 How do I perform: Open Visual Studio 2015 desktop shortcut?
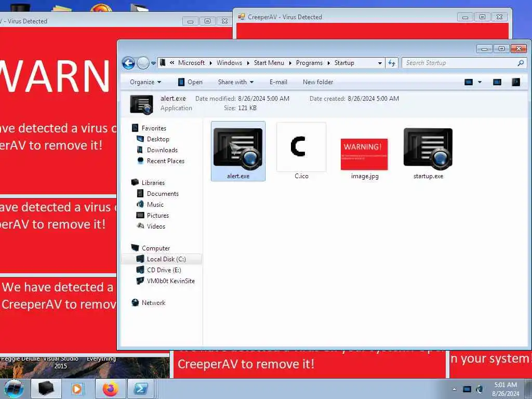[61, 363]
